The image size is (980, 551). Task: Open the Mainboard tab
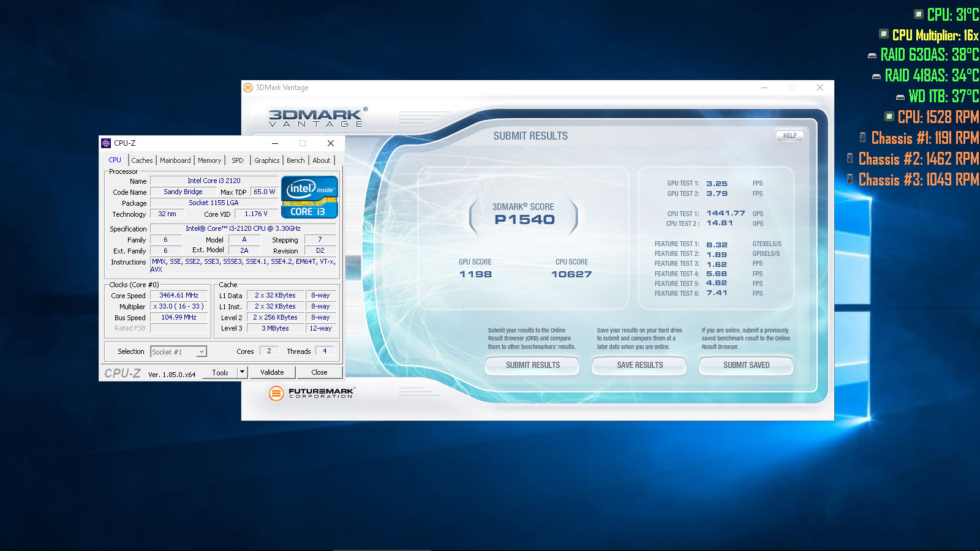pos(175,160)
